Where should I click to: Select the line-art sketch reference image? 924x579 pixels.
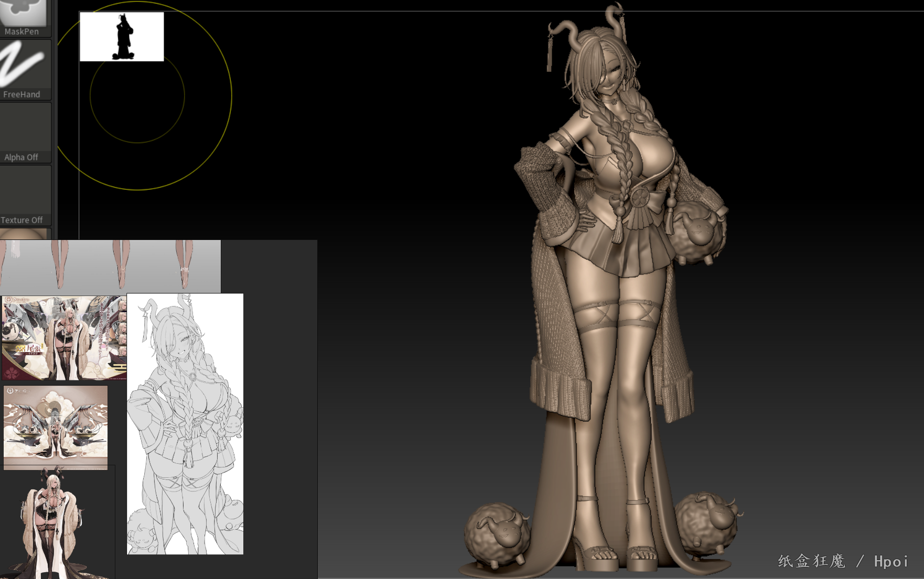point(185,424)
